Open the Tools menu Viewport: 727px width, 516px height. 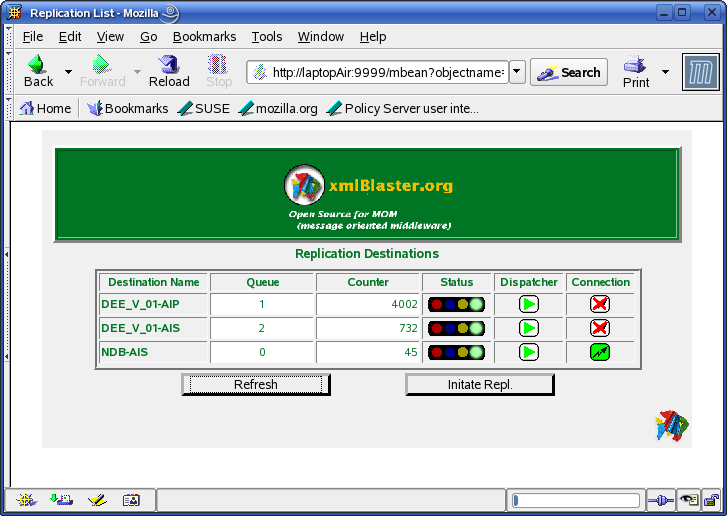[x=267, y=37]
